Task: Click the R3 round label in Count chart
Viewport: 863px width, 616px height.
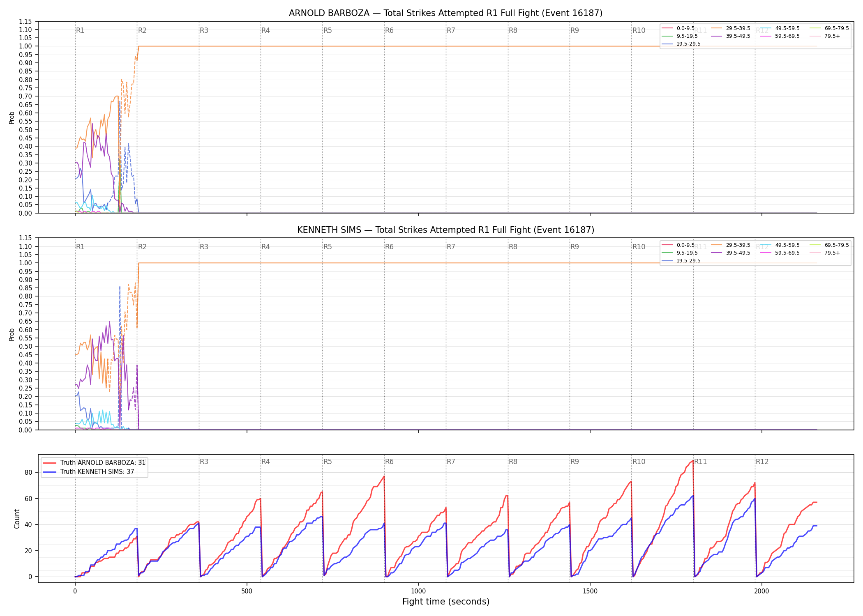Action: click(x=204, y=462)
